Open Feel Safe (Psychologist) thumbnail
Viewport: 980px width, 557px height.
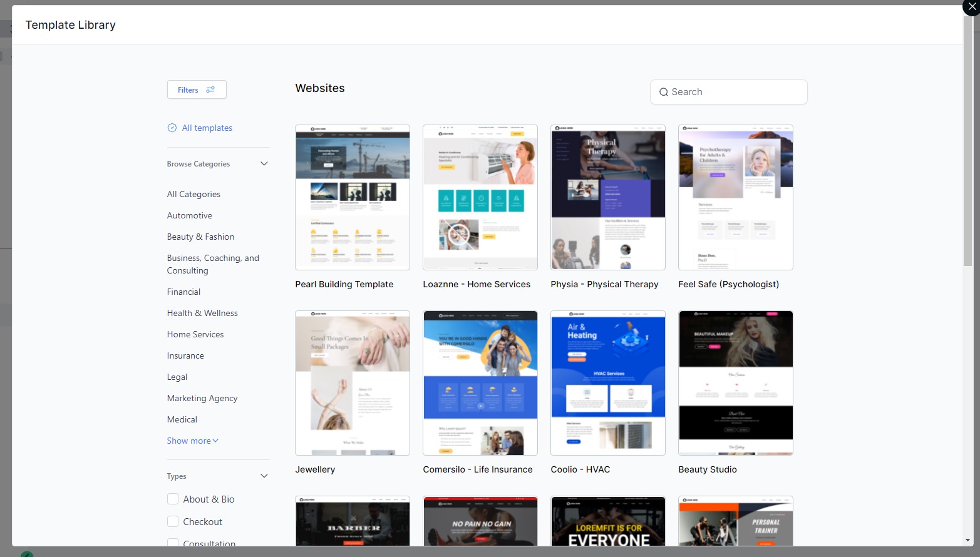[736, 197]
